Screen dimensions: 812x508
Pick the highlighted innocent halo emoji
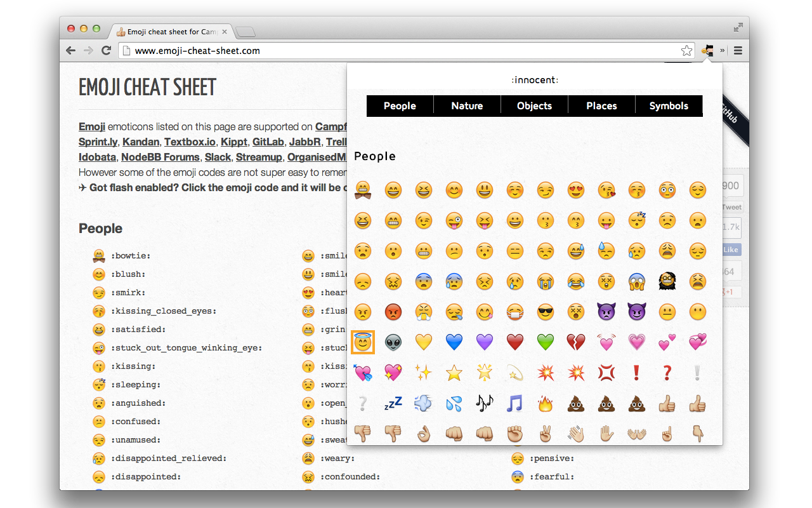[x=362, y=342]
